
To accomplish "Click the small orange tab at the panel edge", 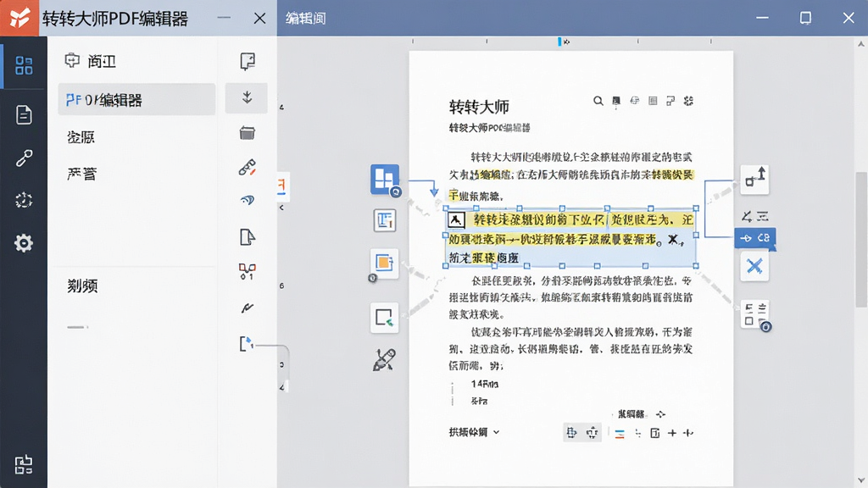I will (x=281, y=186).
